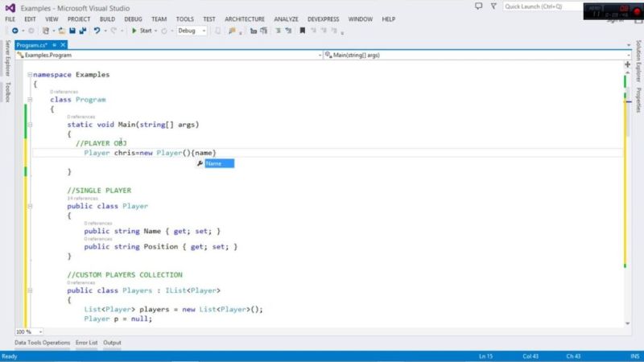The width and height of the screenshot is (644, 362).
Task: Click the Quick Launch search box
Action: pos(543,6)
